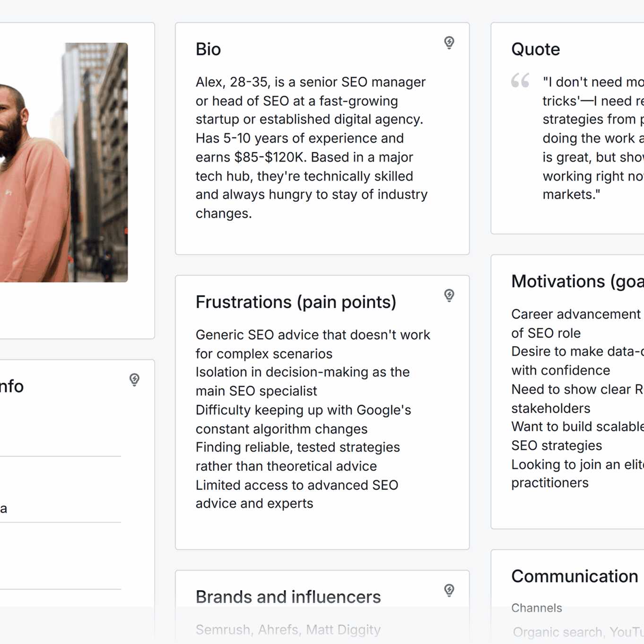The image size is (644, 644).
Task: Click the Channels label under Communication
Action: pyautogui.click(x=537, y=608)
